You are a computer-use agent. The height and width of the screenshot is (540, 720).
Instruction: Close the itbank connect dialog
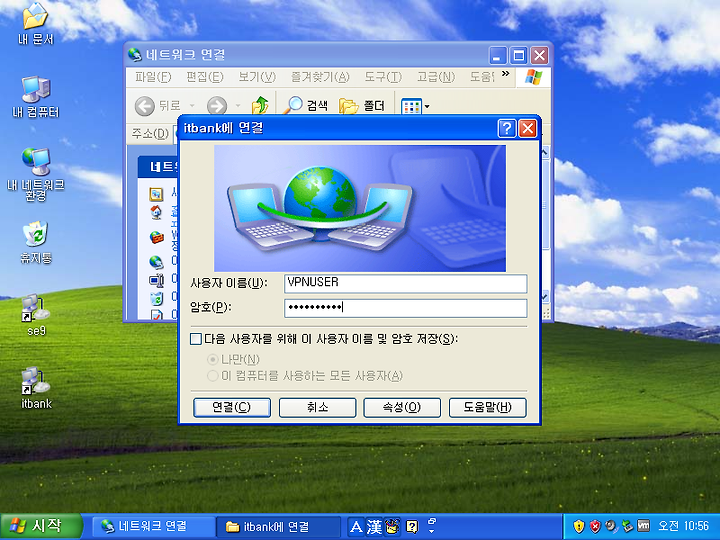528,128
